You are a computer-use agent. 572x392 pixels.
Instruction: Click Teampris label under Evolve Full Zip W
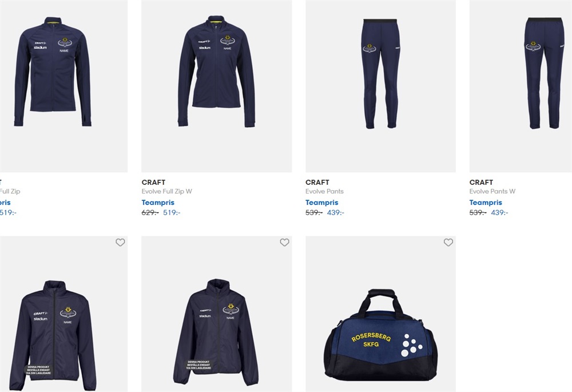coord(158,203)
